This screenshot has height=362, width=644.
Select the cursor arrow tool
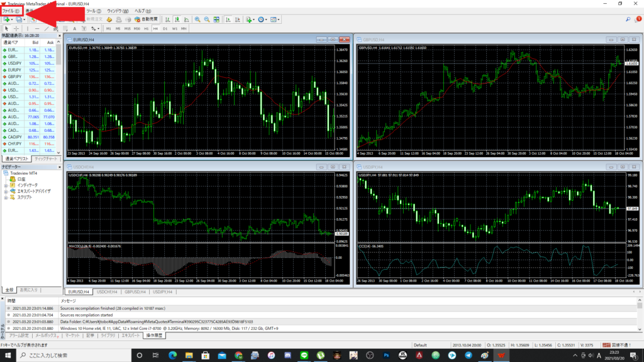(6, 29)
